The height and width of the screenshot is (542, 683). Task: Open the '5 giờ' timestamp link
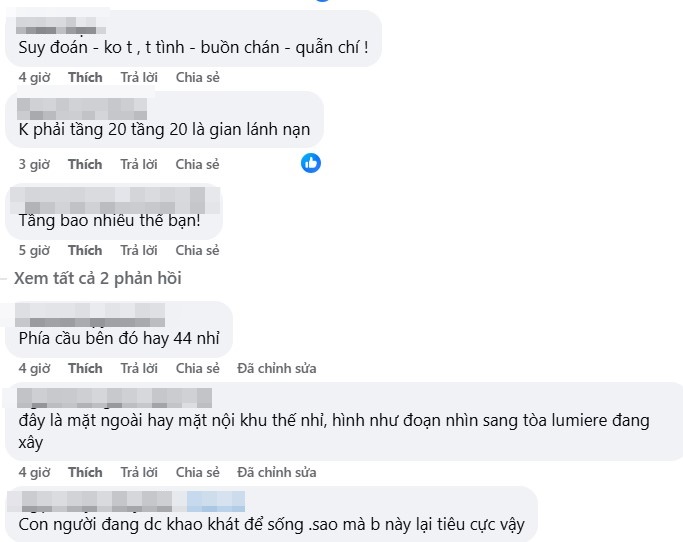pos(34,251)
